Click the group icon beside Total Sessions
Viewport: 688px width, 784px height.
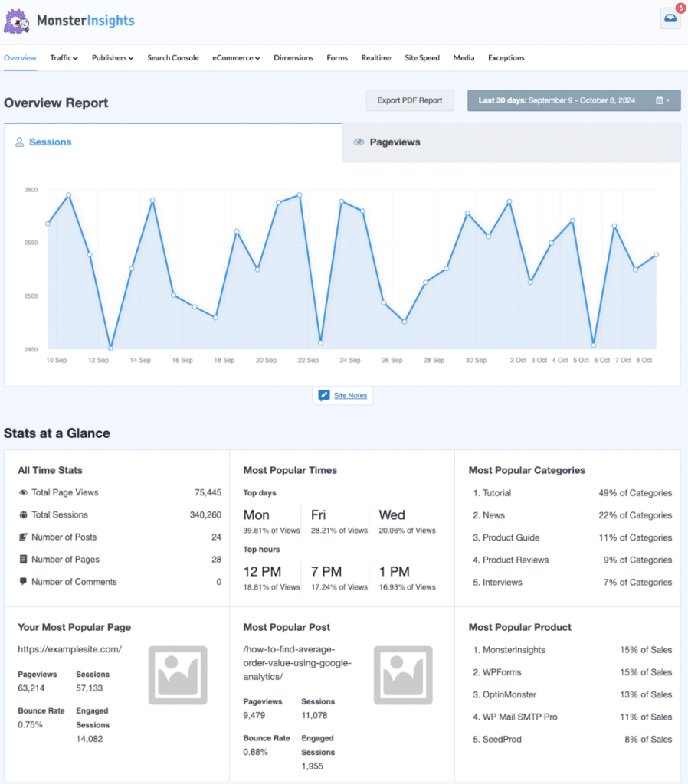click(22, 514)
